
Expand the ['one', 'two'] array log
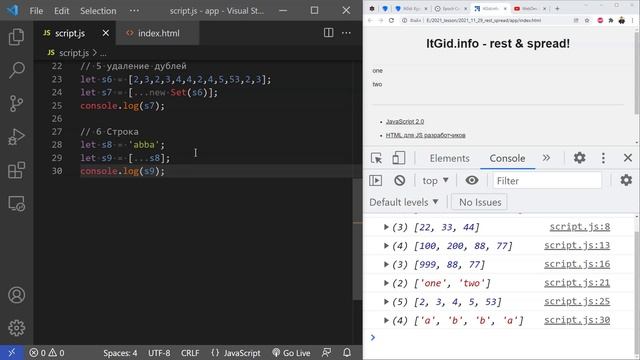coord(386,283)
